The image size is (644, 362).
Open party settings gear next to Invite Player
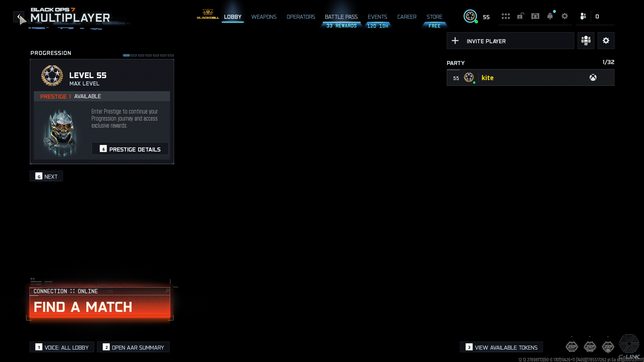coord(606,41)
